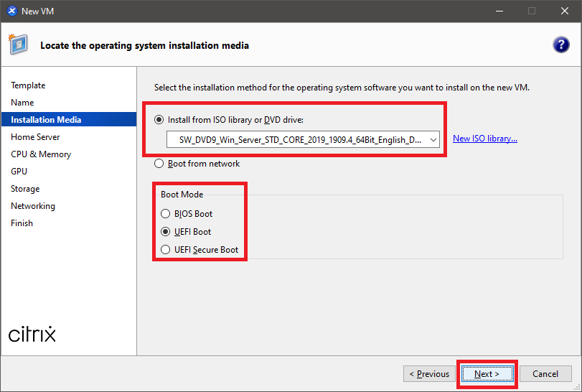
Task: Choose BIOS Boot mode
Action: tap(166, 214)
